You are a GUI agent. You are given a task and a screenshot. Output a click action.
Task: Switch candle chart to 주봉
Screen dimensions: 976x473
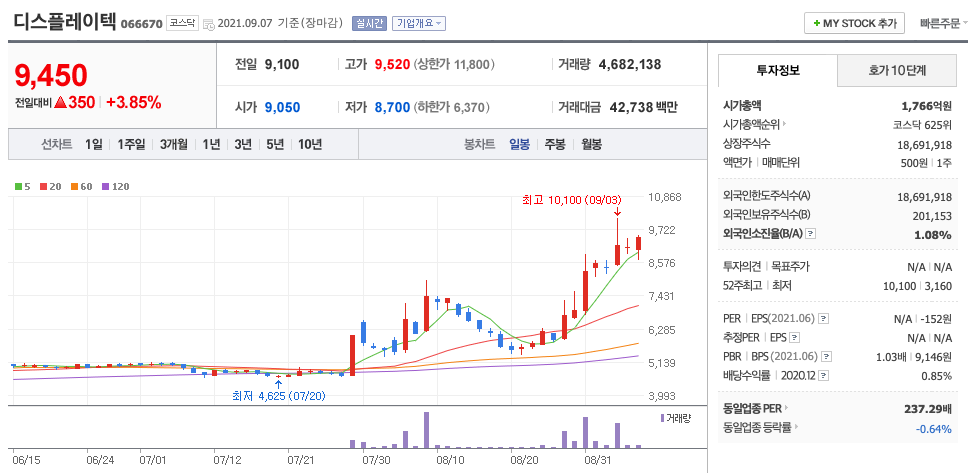555,144
